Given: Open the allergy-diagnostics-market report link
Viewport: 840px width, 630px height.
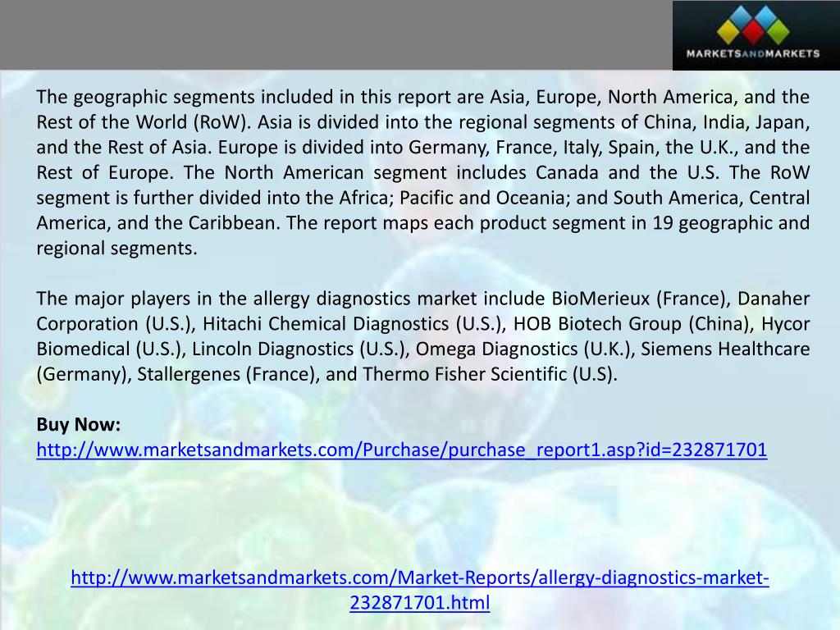Looking at the screenshot, I should (x=420, y=590).
